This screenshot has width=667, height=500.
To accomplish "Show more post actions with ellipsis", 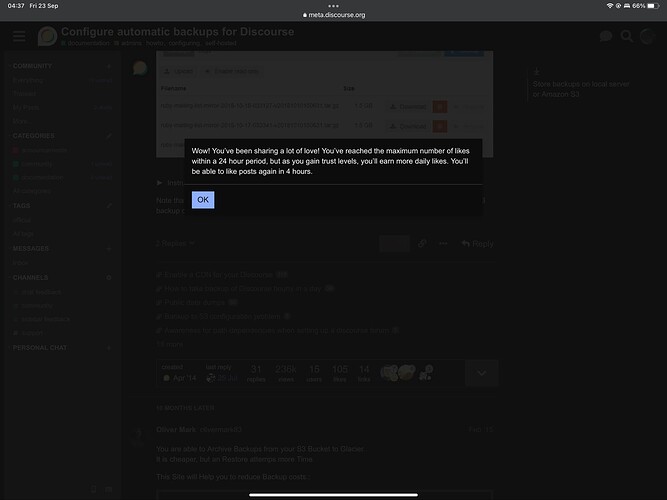I will [443, 243].
